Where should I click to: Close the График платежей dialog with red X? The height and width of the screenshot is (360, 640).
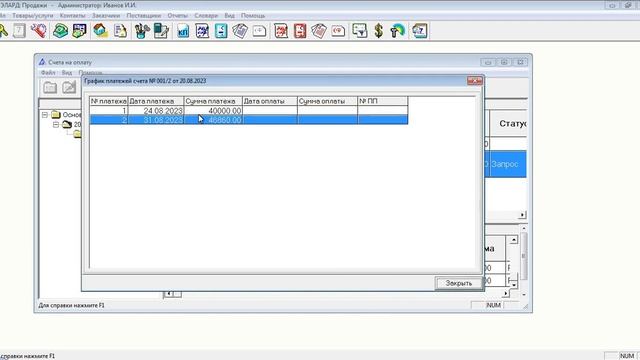pyautogui.click(x=475, y=81)
